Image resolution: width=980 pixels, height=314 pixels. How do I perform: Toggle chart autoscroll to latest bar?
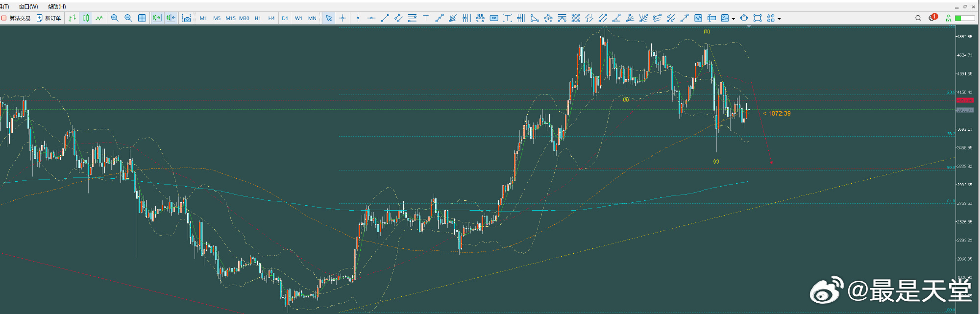point(171,18)
